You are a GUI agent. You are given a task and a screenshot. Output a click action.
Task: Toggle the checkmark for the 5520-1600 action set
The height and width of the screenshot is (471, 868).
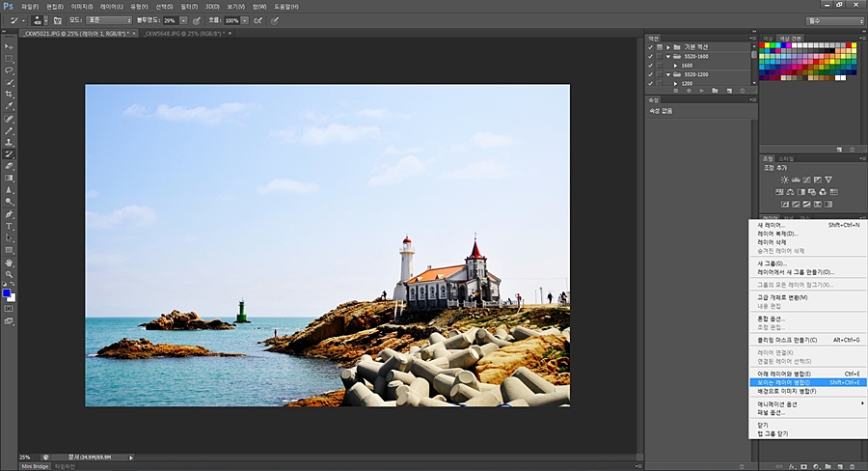point(650,56)
